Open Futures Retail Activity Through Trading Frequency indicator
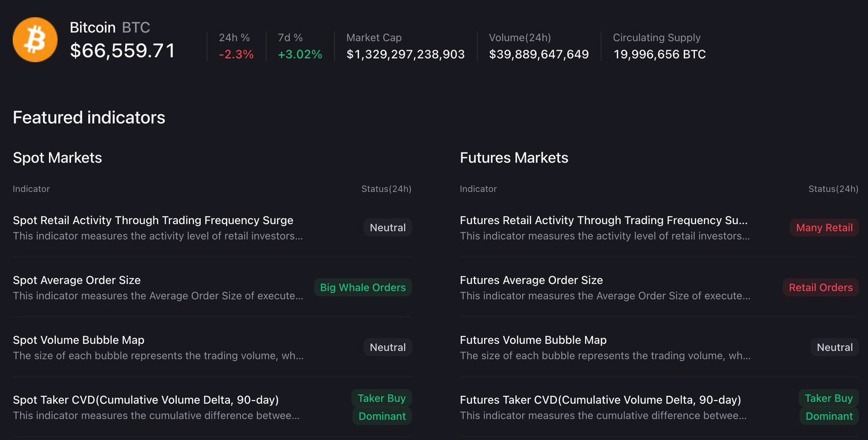This screenshot has height=440, width=868. [x=603, y=220]
